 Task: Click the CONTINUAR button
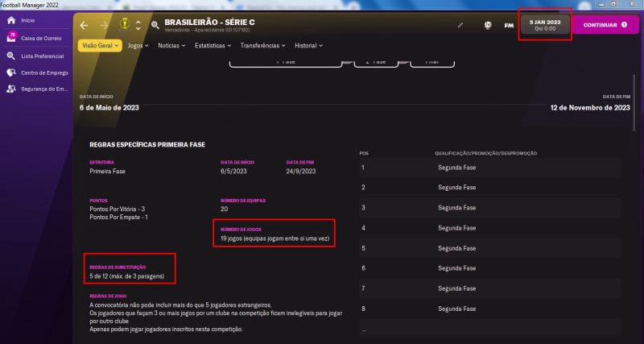click(x=605, y=25)
